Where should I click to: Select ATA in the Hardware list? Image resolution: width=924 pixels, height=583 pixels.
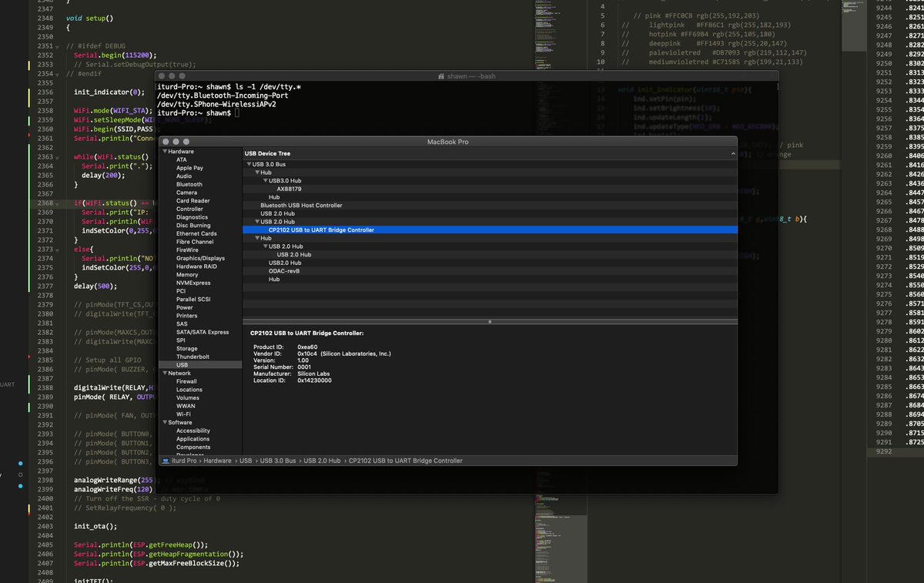point(182,159)
